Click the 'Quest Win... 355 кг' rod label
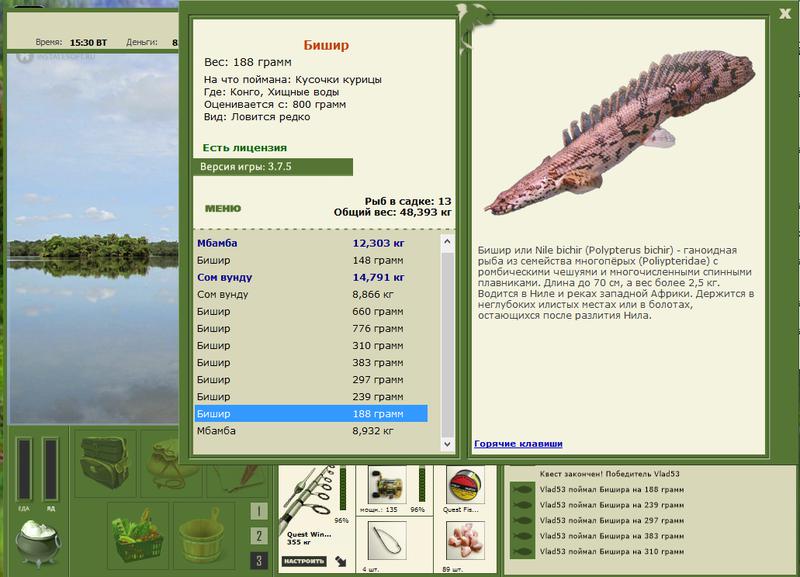The width and height of the screenshot is (800, 577). (309, 538)
